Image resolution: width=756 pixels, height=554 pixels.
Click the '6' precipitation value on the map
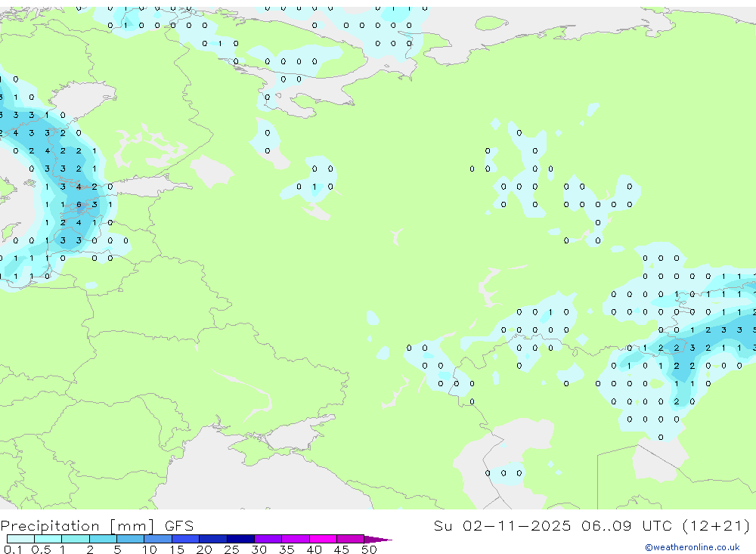pyautogui.click(x=79, y=204)
